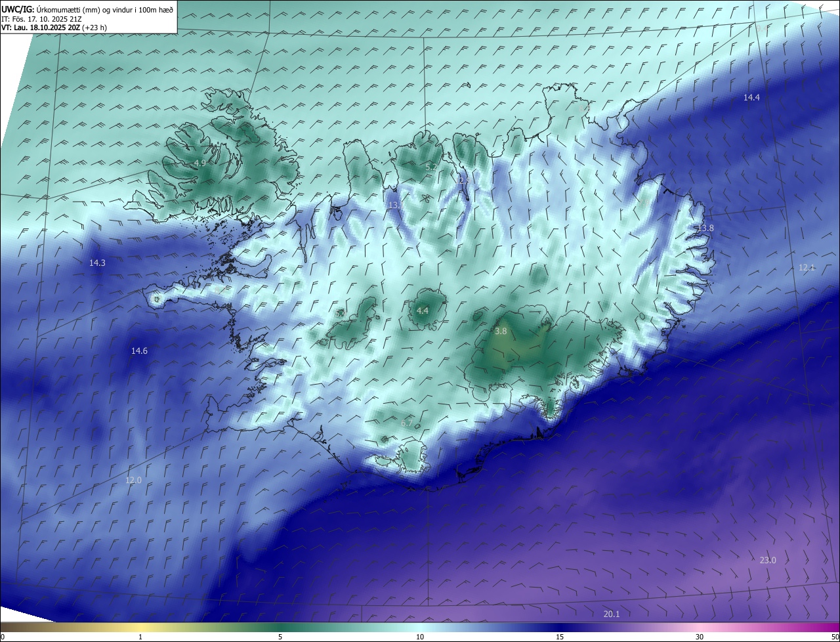Click the '30' tick on the color scale

pyautogui.click(x=700, y=637)
